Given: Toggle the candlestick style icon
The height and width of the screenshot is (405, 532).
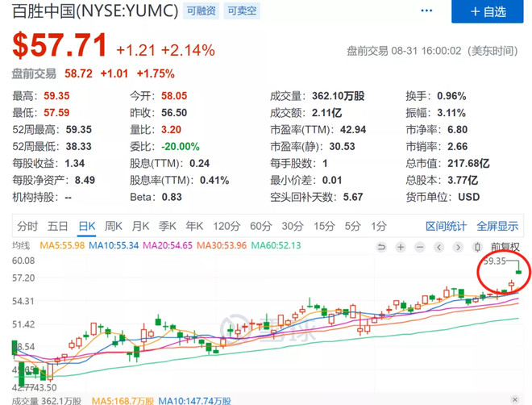Looking at the screenshot, I should click(477, 247).
